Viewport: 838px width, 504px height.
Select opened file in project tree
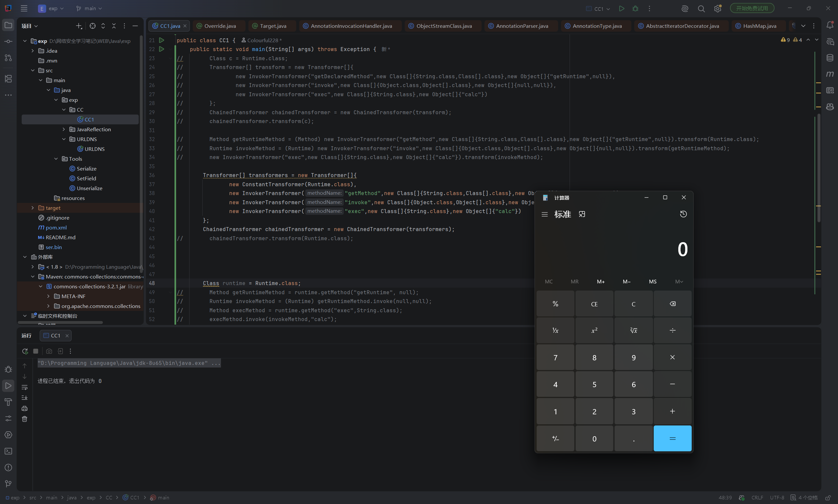point(92,26)
